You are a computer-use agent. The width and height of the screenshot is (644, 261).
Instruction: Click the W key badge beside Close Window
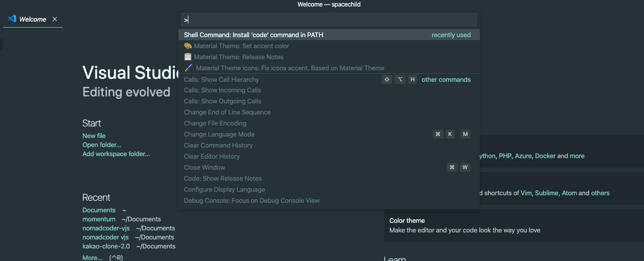pos(465,167)
